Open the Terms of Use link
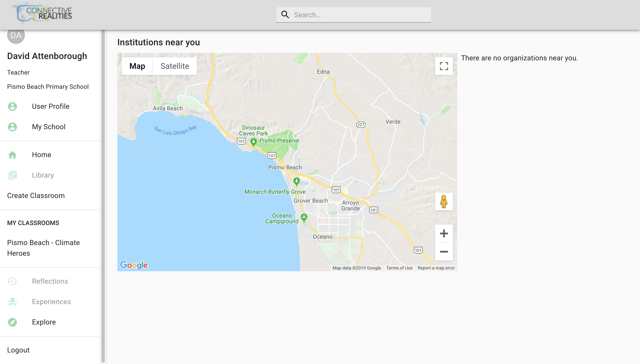640x364 pixels. click(399, 268)
